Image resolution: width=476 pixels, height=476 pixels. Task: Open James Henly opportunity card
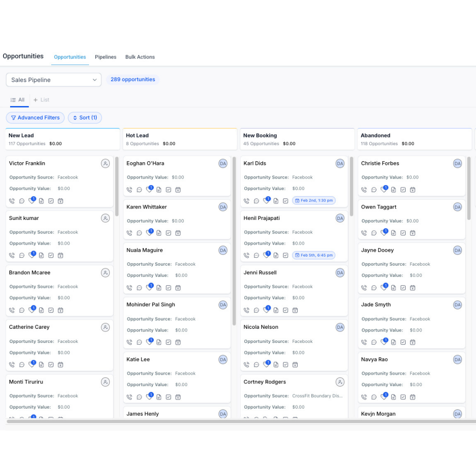click(x=177, y=412)
